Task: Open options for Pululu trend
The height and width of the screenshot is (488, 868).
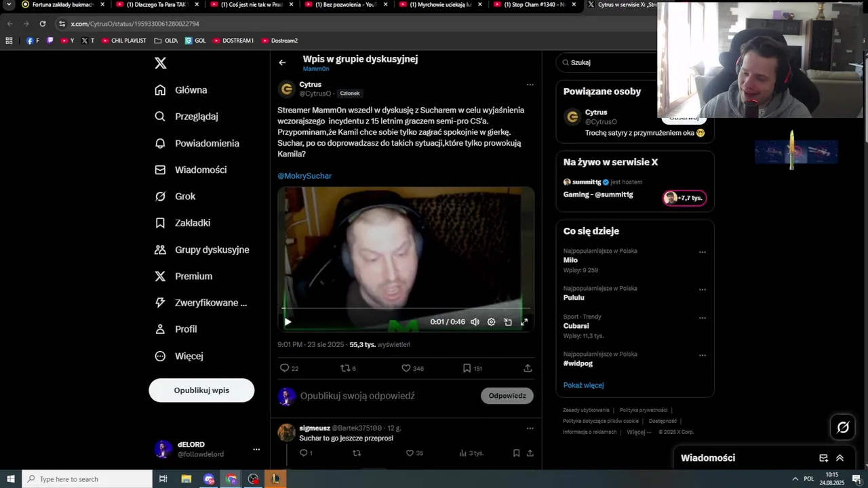Action: (x=703, y=289)
